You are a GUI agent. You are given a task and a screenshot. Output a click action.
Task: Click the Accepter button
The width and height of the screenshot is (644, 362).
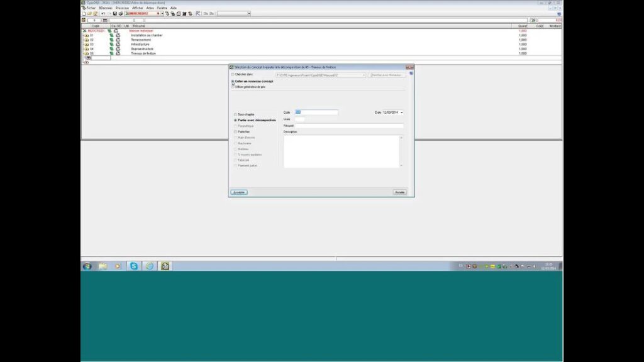[239, 192]
